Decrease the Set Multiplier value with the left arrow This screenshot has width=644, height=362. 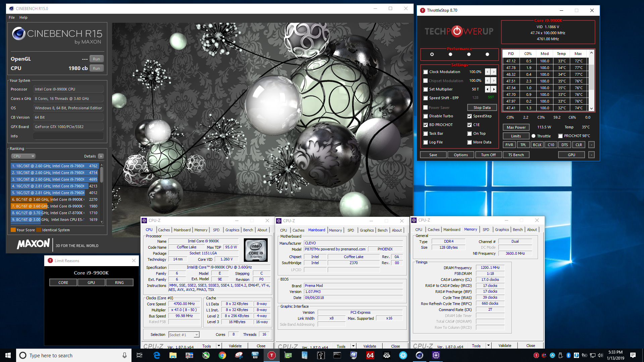(x=488, y=89)
